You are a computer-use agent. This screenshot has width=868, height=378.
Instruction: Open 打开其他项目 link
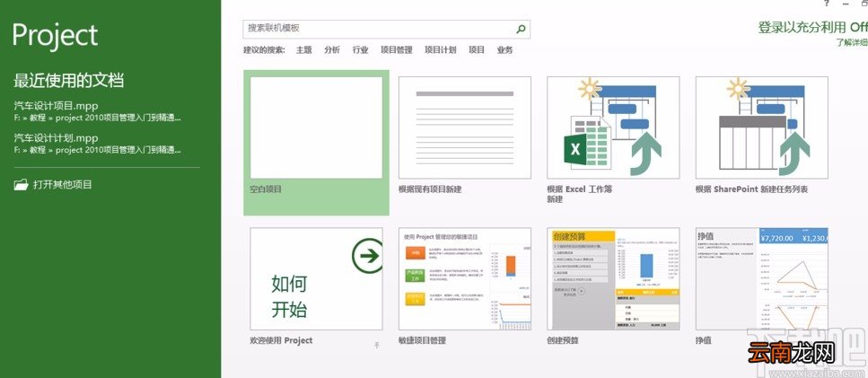[63, 185]
